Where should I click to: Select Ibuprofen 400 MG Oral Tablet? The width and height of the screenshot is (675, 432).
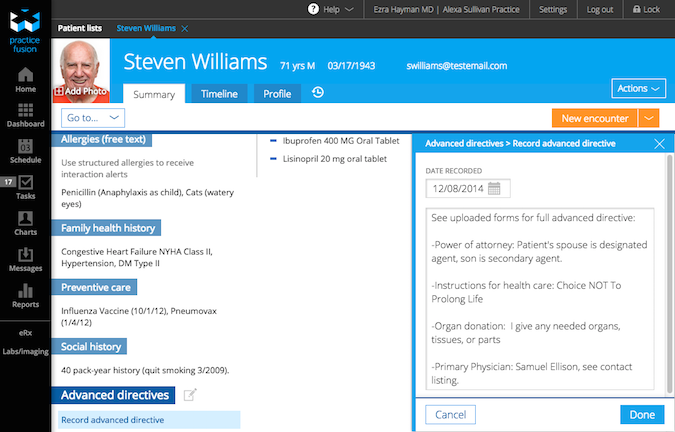pos(341,141)
